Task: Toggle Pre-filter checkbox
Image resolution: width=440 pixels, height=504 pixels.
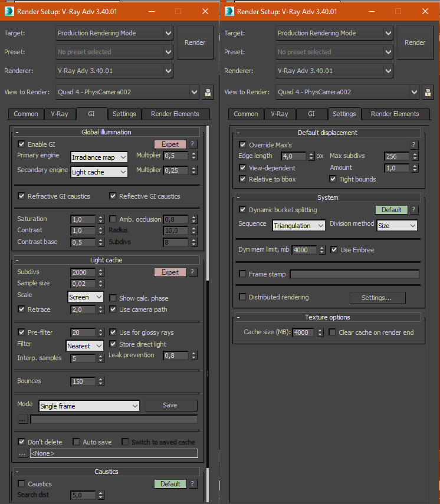Action: point(22,332)
